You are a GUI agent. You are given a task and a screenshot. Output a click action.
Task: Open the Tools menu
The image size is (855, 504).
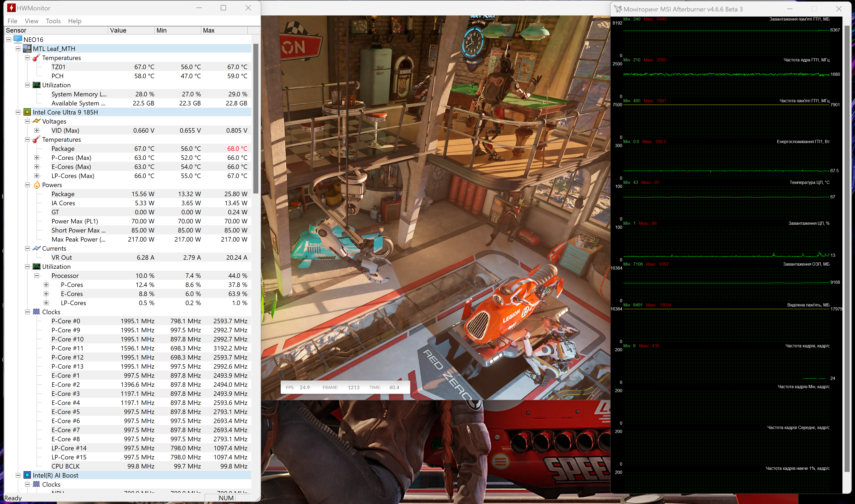click(x=53, y=21)
